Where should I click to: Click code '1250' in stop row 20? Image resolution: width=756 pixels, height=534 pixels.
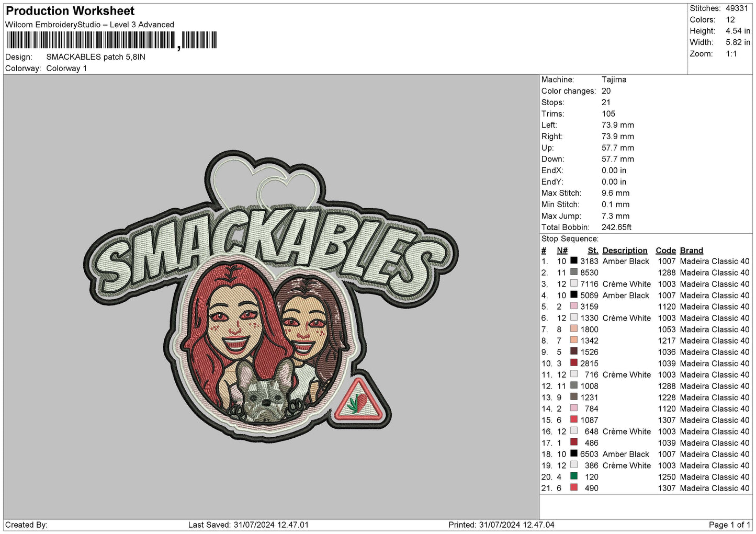pos(667,477)
